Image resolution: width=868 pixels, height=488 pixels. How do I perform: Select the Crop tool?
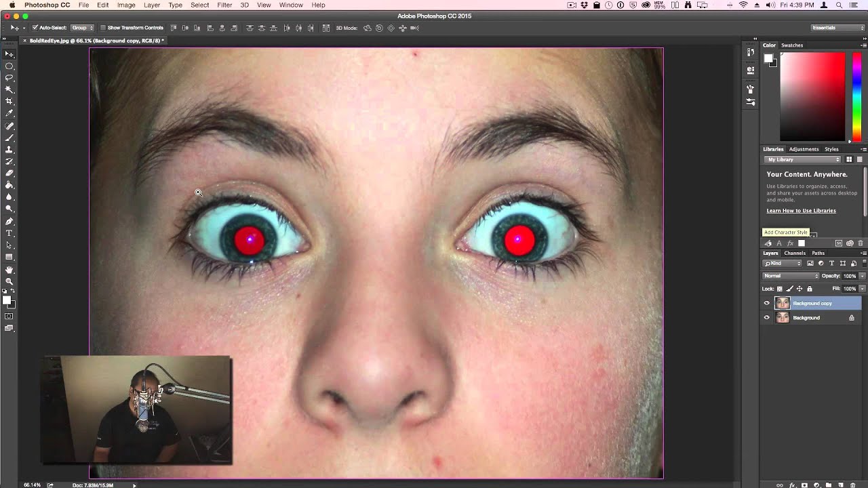(9, 101)
